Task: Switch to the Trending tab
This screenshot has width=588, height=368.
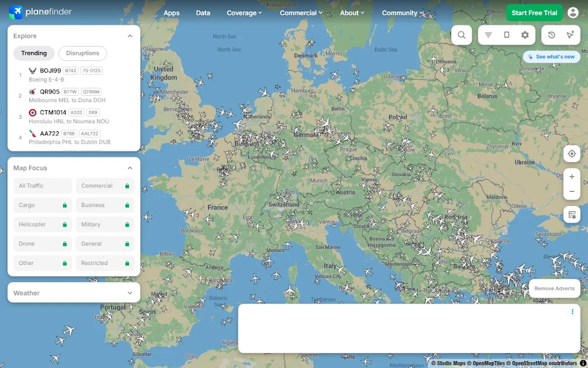Action: (x=34, y=53)
